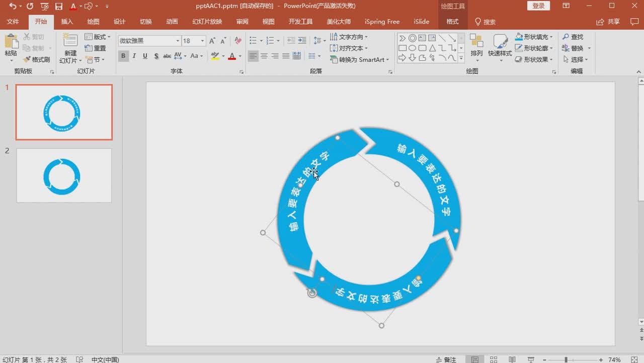Toggle Italic formatting button
Screen dimensions: 644x363
134,56
